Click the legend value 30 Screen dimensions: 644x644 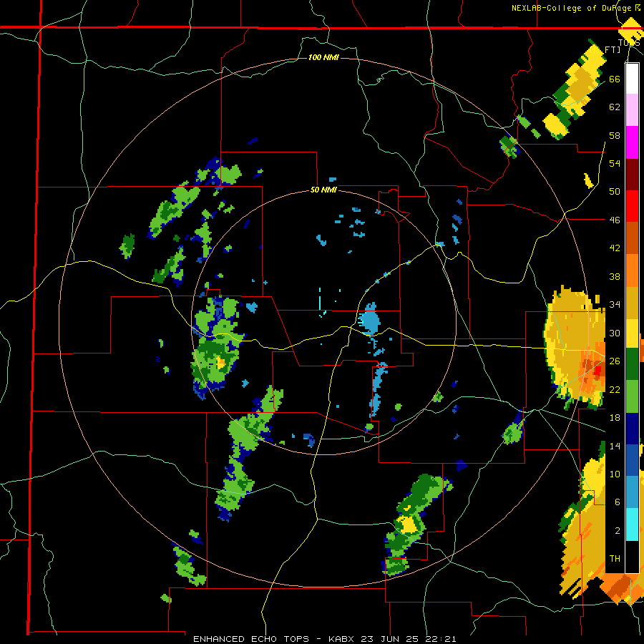coord(615,333)
